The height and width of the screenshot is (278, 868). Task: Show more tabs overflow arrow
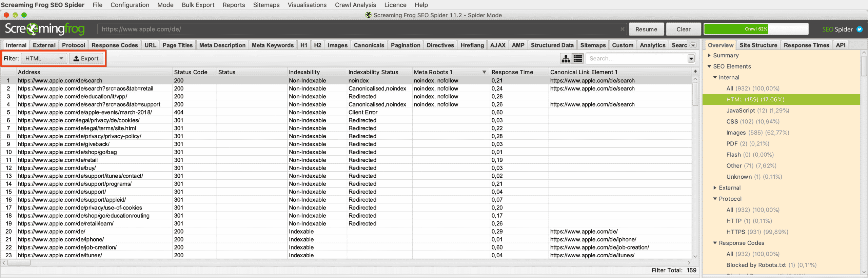click(x=693, y=45)
